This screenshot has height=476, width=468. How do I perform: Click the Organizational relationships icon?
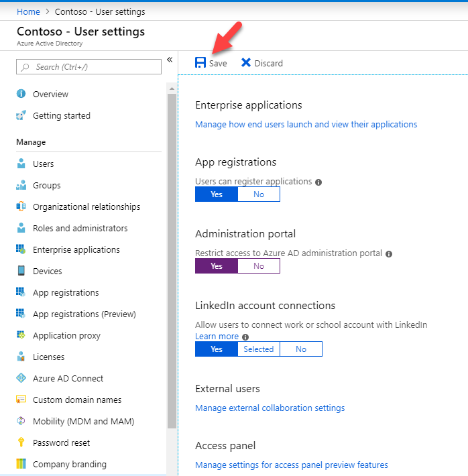pos(21,206)
